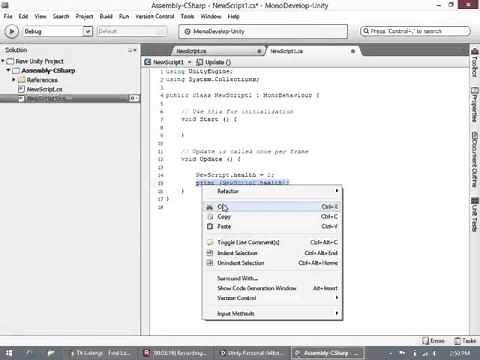This screenshot has height=360, width=480.
Task: Choose Cut from the context menu
Action: [x=272, y=207]
